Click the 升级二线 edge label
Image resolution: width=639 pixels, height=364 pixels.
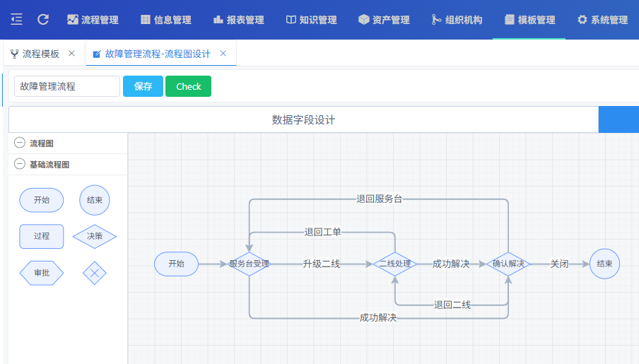(322, 264)
